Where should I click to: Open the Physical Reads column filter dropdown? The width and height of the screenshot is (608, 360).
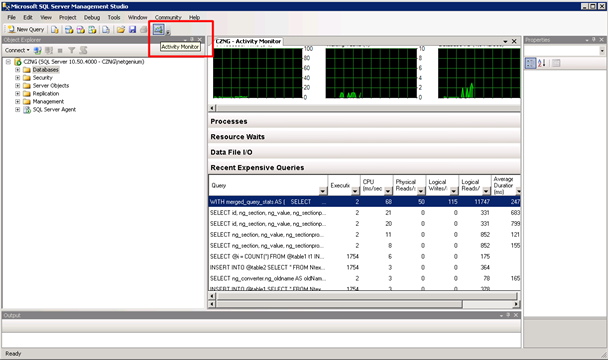[421, 191]
